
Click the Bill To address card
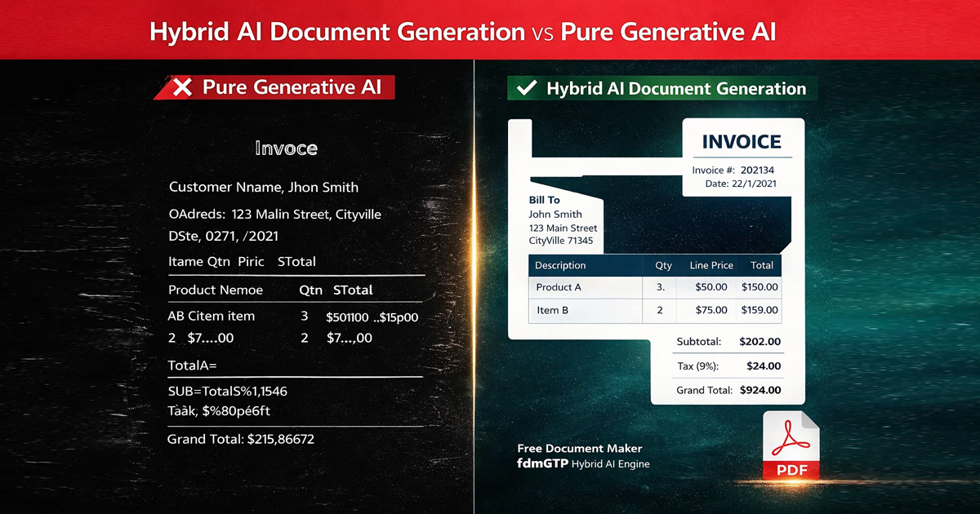click(563, 220)
